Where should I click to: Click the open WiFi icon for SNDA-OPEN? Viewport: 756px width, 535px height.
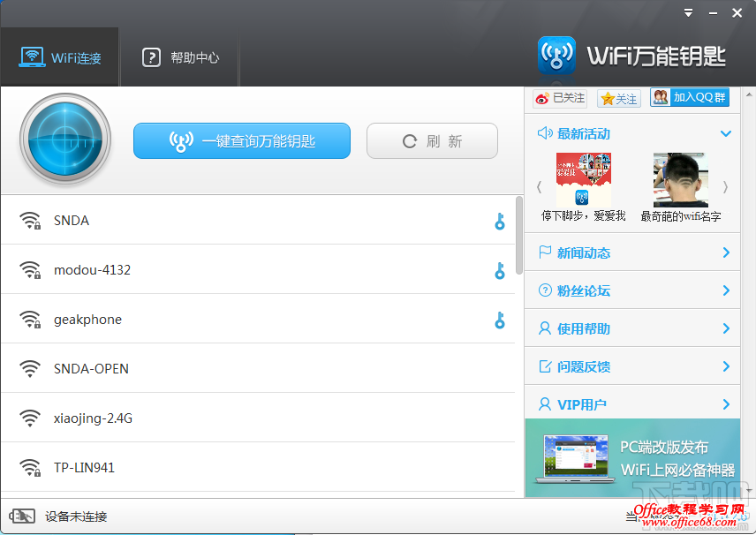pyautogui.click(x=30, y=368)
